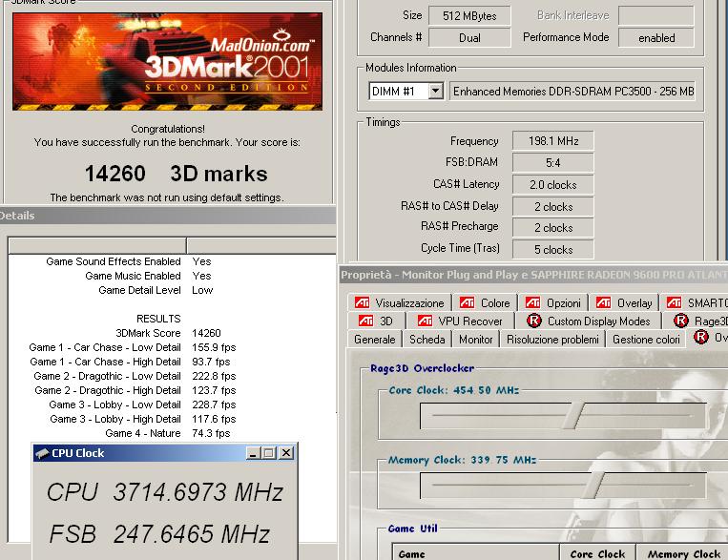Adjust the Core Clock slider handle

tap(577, 416)
